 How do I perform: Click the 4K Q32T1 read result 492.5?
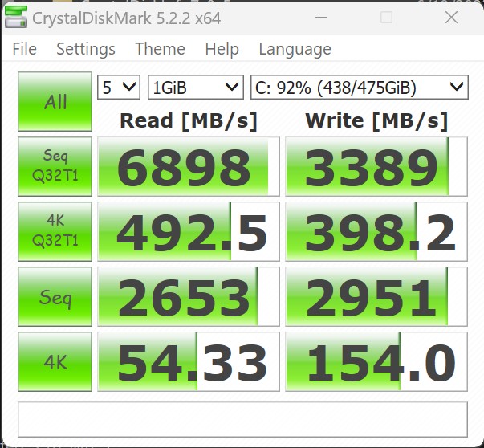[x=189, y=231]
